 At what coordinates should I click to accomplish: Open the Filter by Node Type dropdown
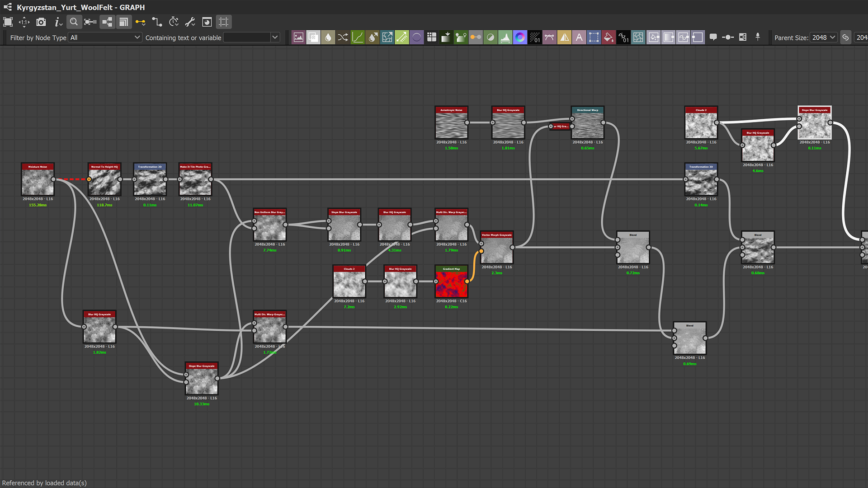[105, 38]
